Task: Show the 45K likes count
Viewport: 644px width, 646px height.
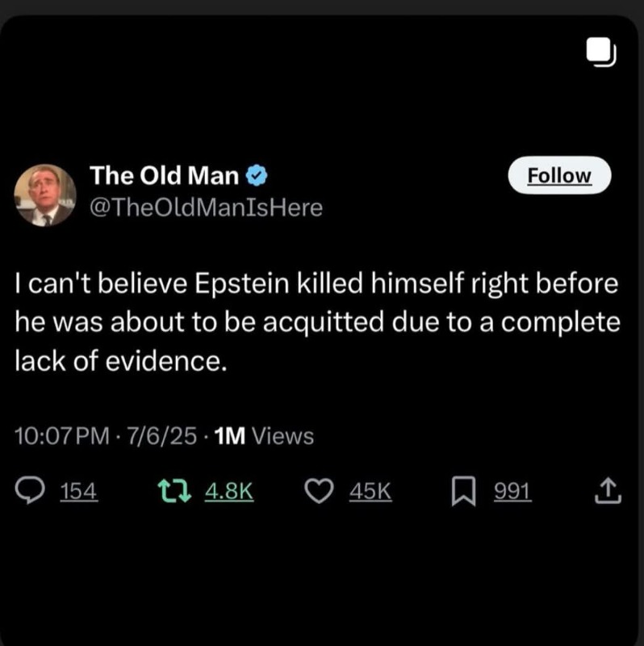Action: (x=370, y=491)
